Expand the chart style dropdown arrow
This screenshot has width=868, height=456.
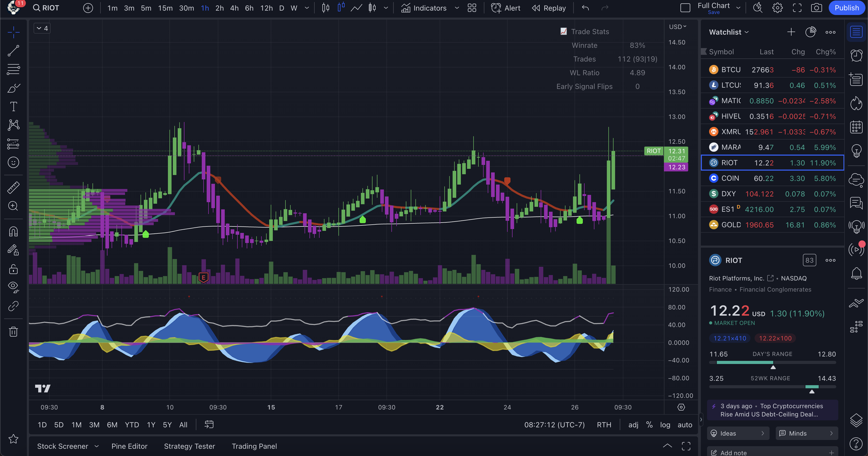pyautogui.click(x=386, y=8)
